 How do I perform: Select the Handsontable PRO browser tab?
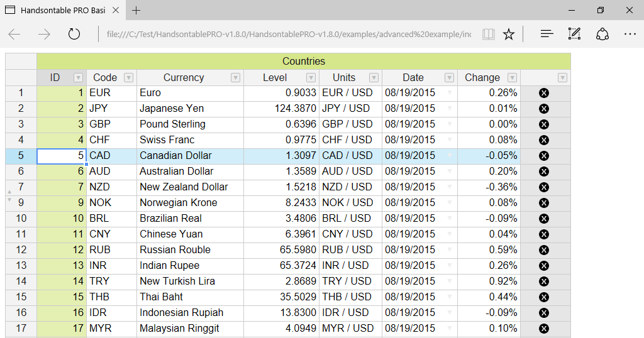pos(62,11)
